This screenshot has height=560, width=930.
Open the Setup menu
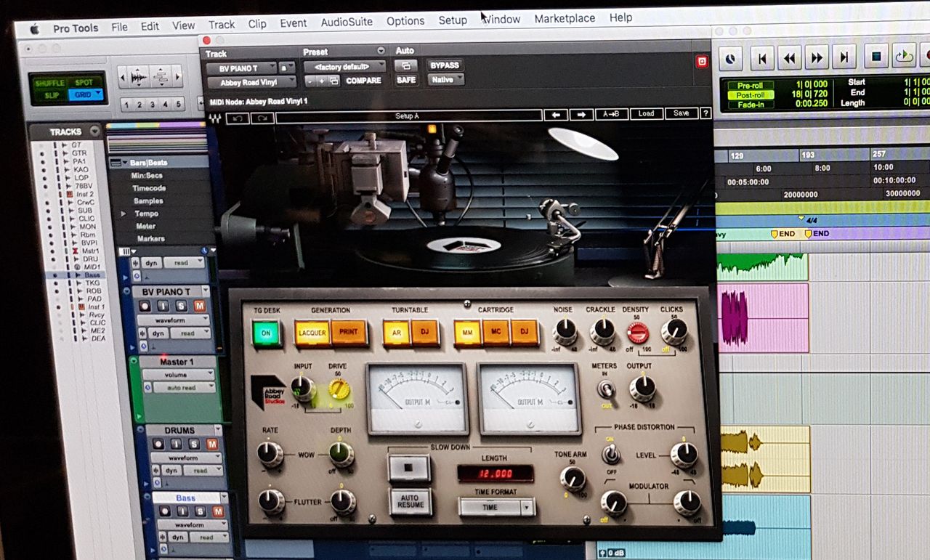[x=453, y=20]
